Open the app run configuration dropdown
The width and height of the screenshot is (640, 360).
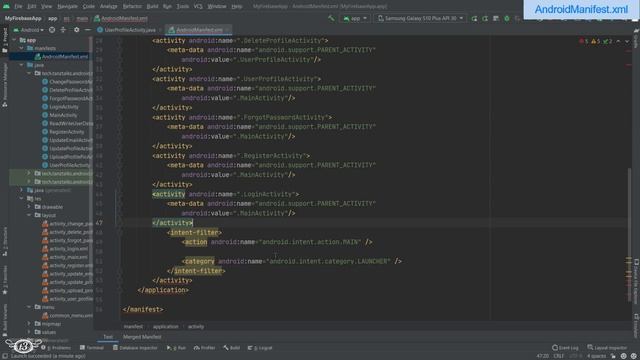point(355,18)
